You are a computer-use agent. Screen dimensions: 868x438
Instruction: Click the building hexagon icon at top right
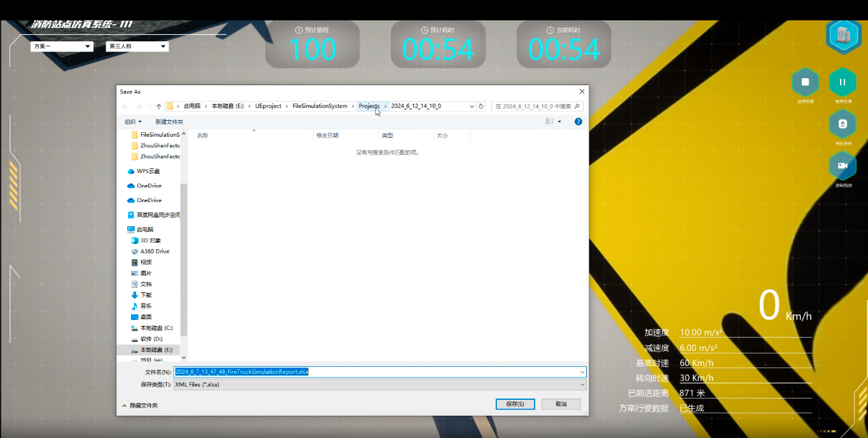click(844, 35)
